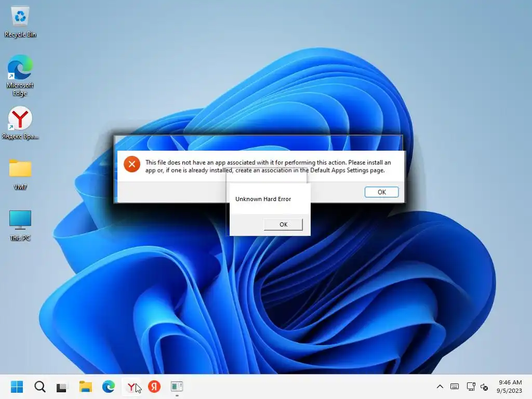
Task: Select the VM7 folder on desktop
Action: 20,174
